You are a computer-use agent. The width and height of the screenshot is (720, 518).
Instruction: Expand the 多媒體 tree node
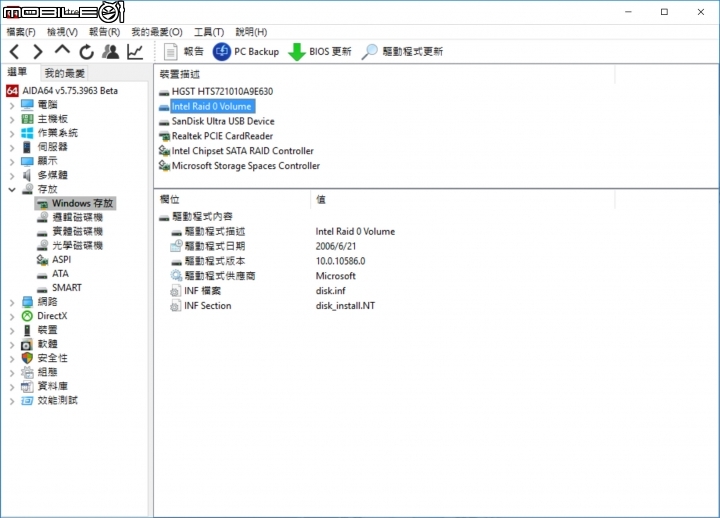pos(12,175)
